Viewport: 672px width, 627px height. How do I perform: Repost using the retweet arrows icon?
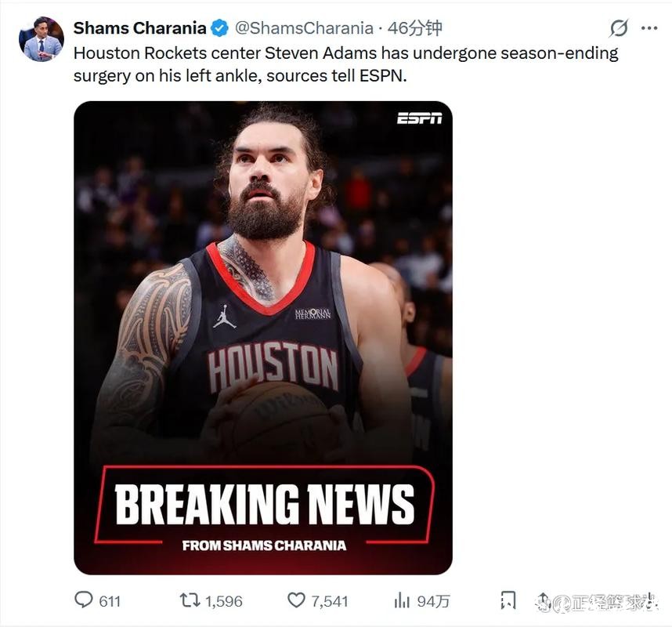[190, 600]
